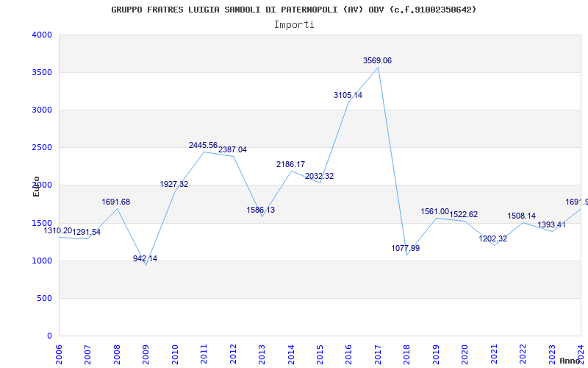Select the Importi subtitle
588x368 pixels.
294,25
